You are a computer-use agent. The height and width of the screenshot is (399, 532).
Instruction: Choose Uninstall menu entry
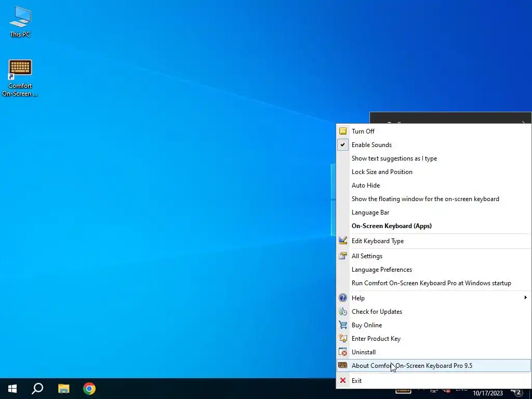coord(434,352)
